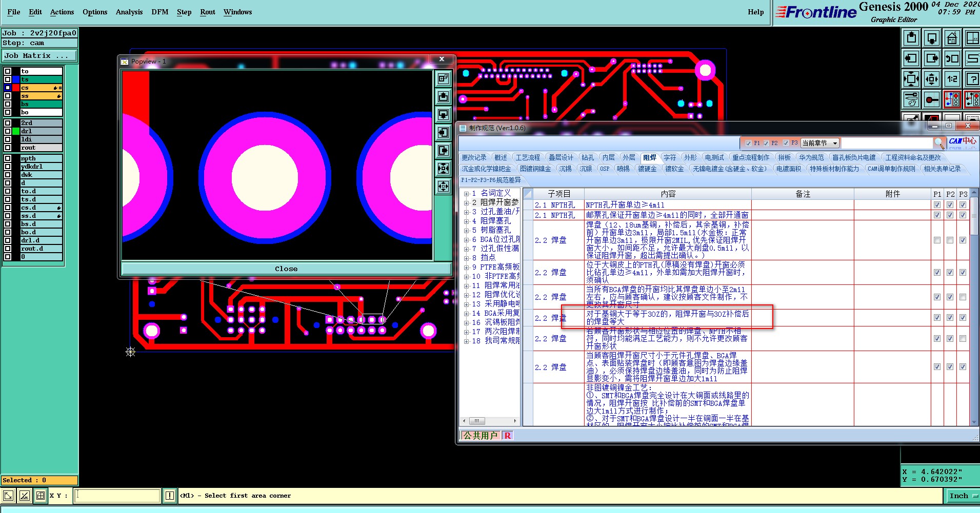The width and height of the screenshot is (980, 513).
Task: Click the previous-view icon in the right toolbar
Action: (952, 58)
